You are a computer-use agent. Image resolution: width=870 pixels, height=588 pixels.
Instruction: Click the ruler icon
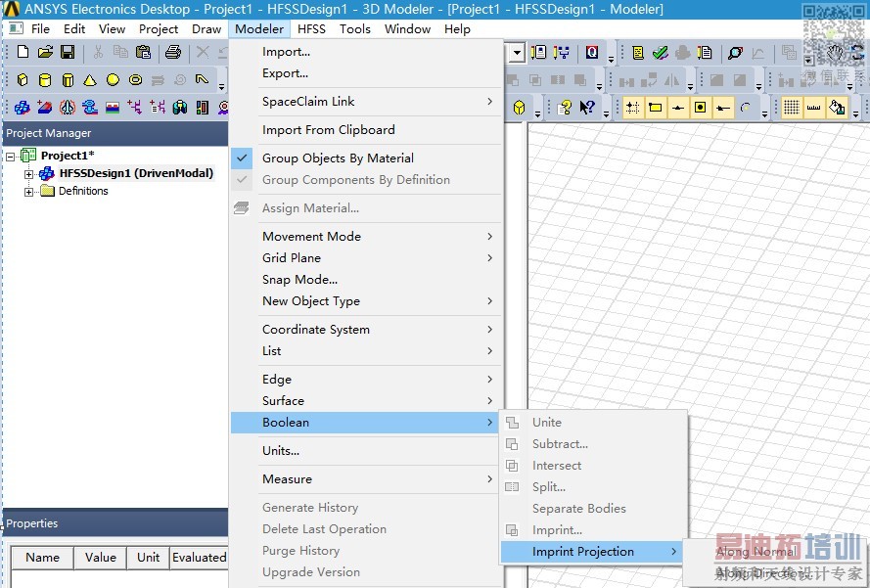(x=814, y=107)
